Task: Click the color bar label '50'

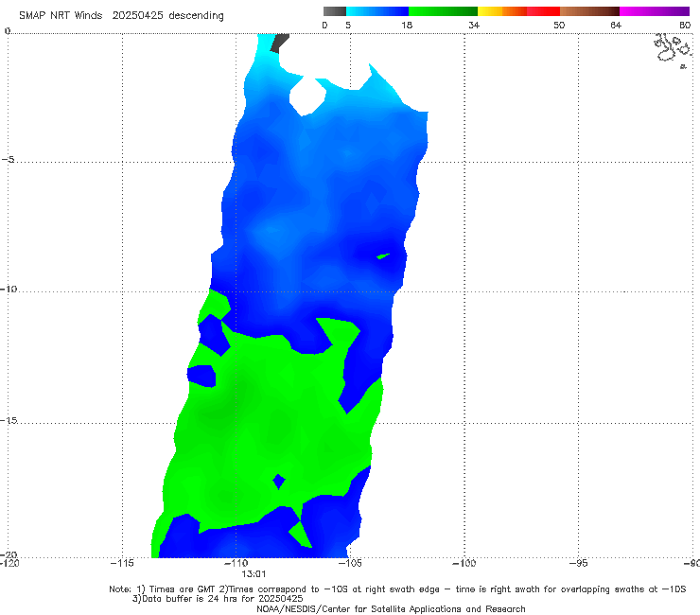Action: (x=559, y=25)
